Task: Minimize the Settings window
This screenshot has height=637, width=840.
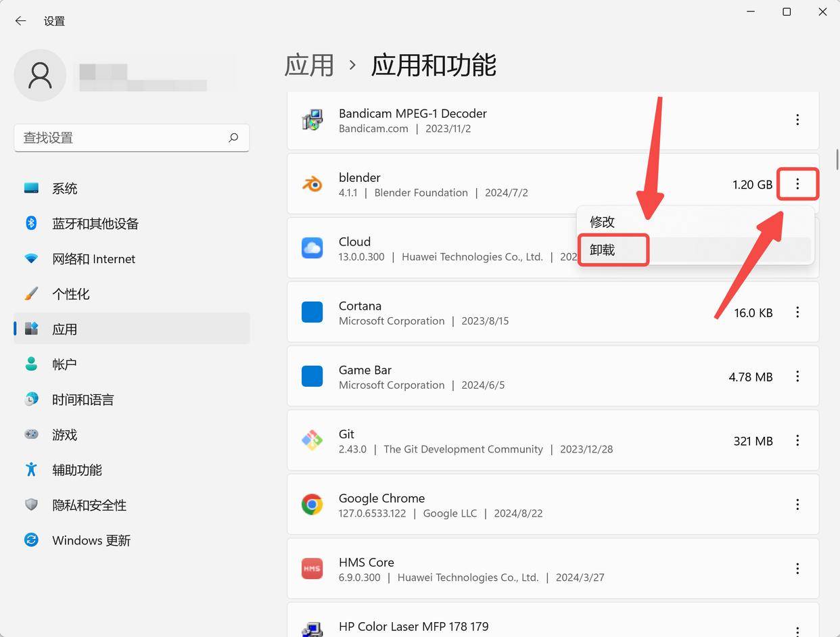Action: tap(751, 11)
